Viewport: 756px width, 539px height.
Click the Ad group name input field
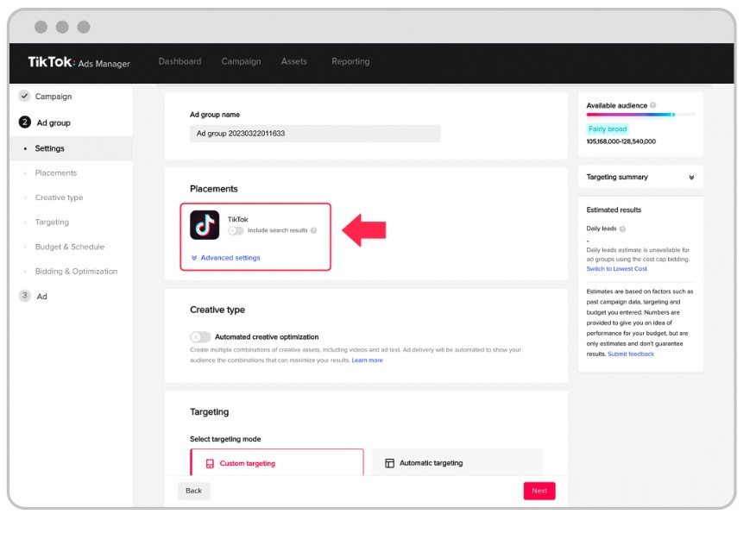tap(315, 134)
